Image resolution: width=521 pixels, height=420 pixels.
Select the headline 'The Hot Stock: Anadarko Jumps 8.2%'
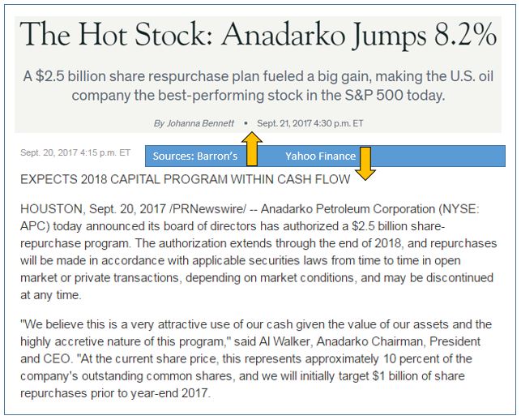(258, 34)
